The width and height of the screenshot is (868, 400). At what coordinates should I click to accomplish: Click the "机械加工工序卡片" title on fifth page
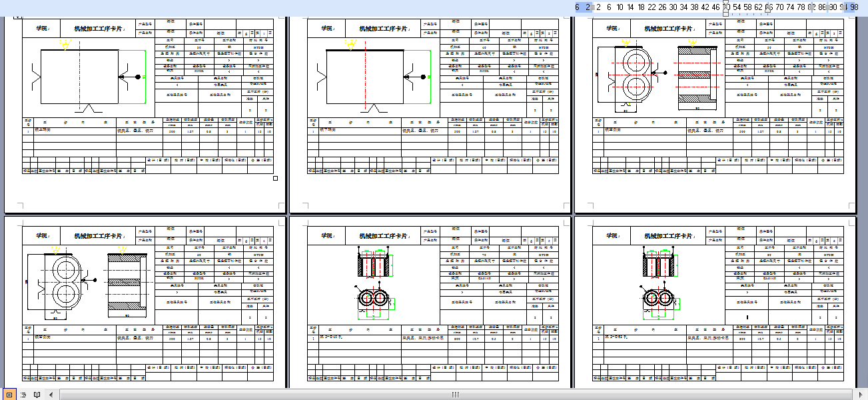coord(382,236)
